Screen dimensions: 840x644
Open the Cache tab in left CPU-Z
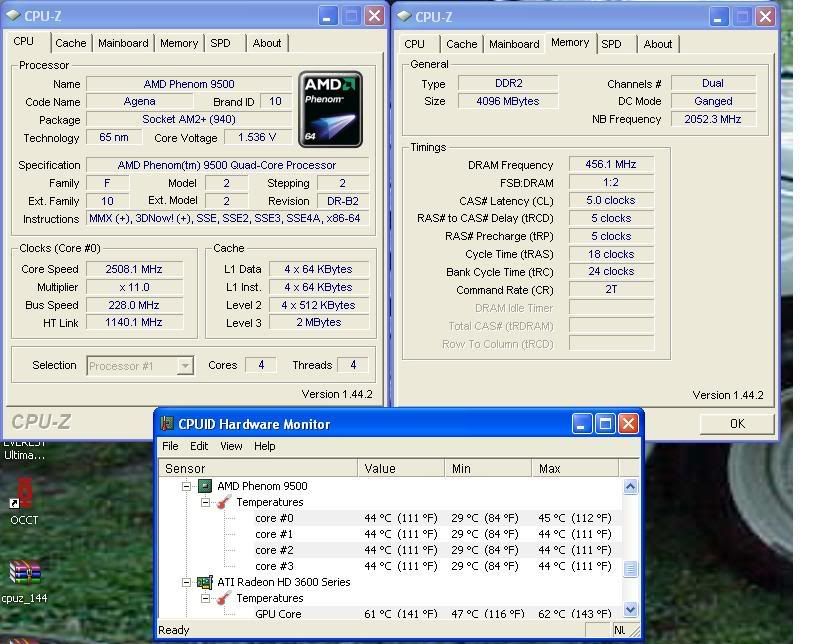pyautogui.click(x=71, y=43)
